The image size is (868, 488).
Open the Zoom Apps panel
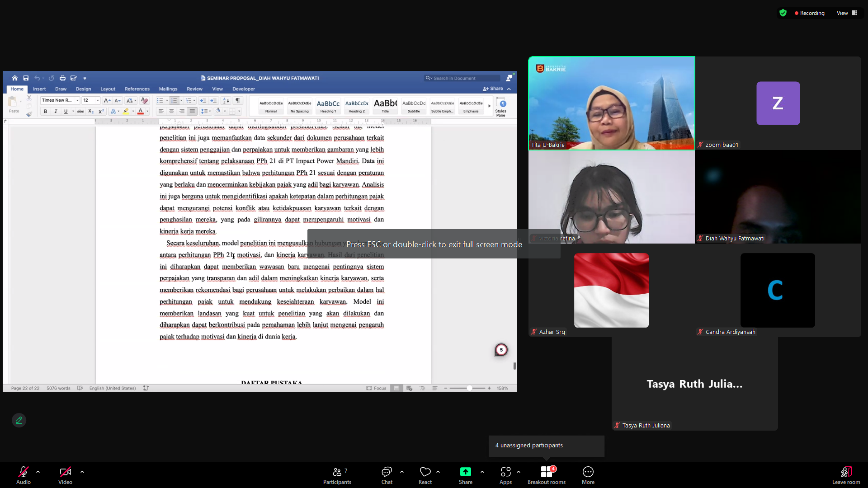click(505, 475)
